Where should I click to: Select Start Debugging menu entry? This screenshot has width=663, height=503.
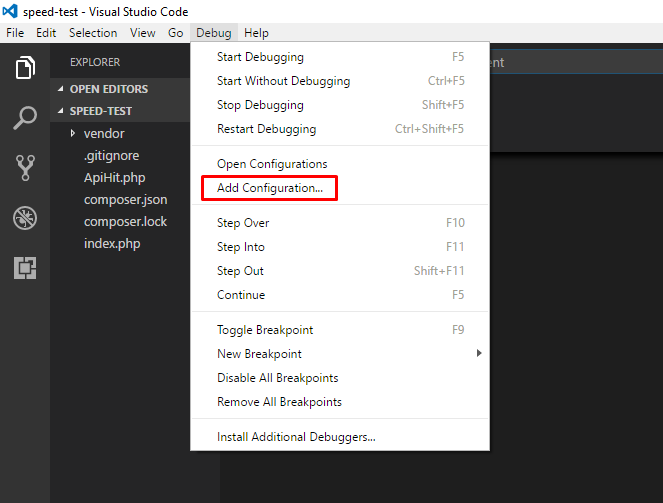[x=260, y=57]
